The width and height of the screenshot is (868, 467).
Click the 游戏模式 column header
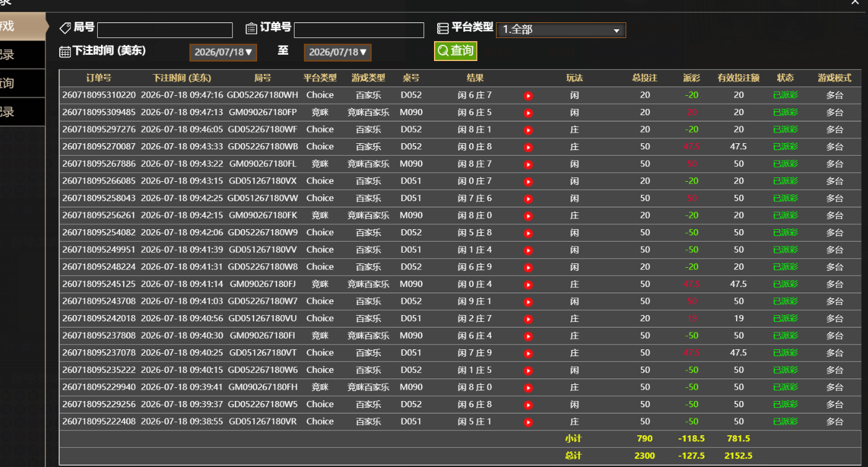pos(834,78)
